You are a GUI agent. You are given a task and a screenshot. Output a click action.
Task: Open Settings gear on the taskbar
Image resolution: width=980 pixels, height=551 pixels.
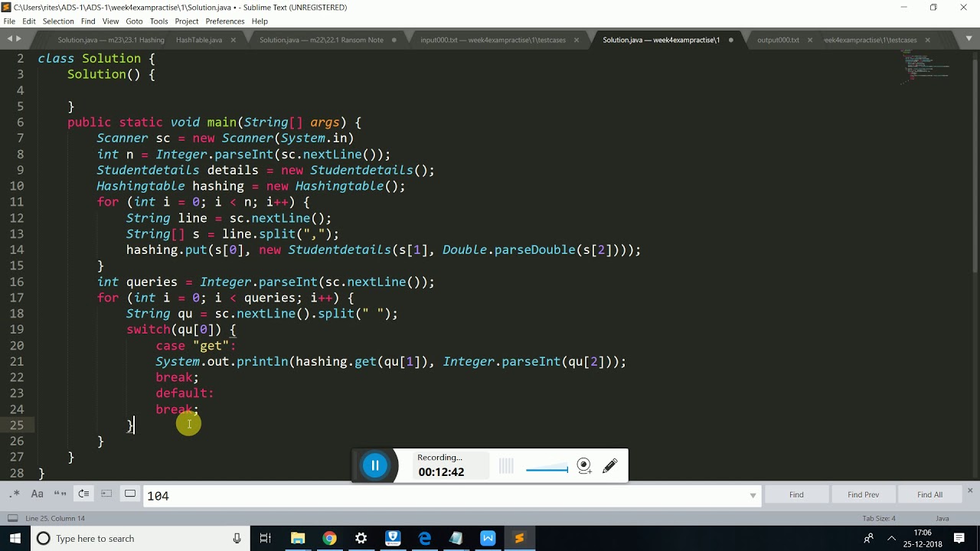361,539
